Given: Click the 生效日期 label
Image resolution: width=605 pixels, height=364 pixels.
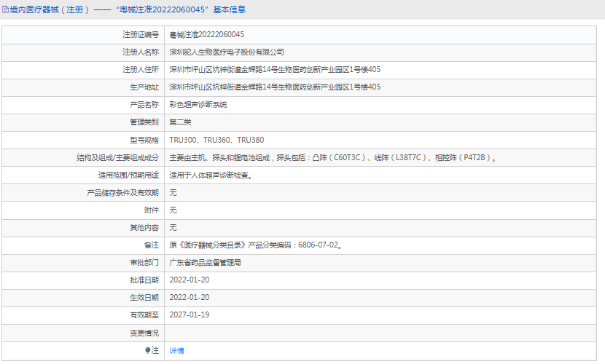Looking at the screenshot, I should tap(144, 297).
